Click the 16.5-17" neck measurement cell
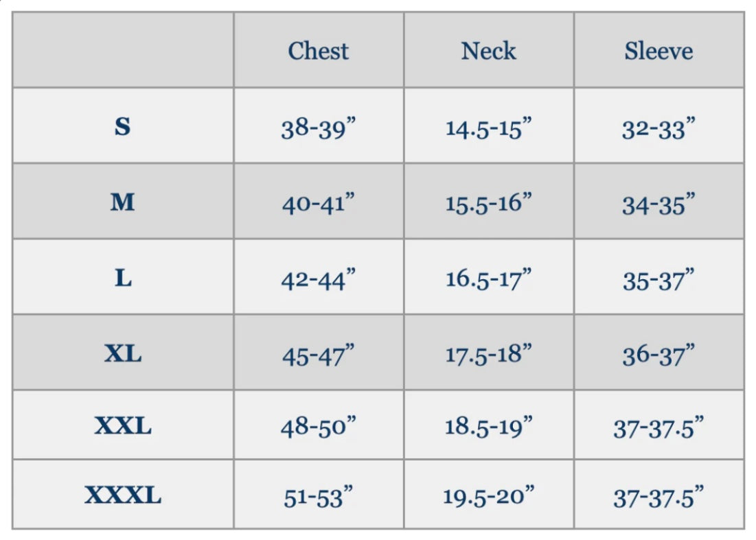The height and width of the screenshot is (540, 756). (488, 279)
